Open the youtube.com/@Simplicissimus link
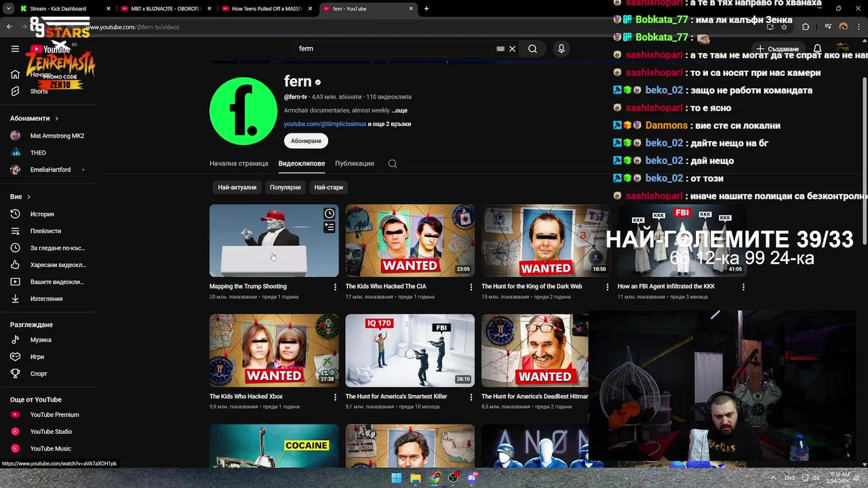 (325, 124)
